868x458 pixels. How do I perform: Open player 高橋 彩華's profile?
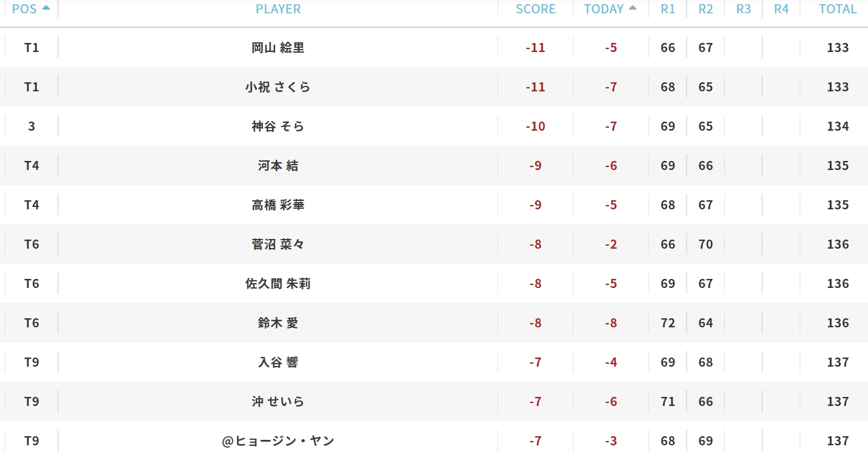278,205
